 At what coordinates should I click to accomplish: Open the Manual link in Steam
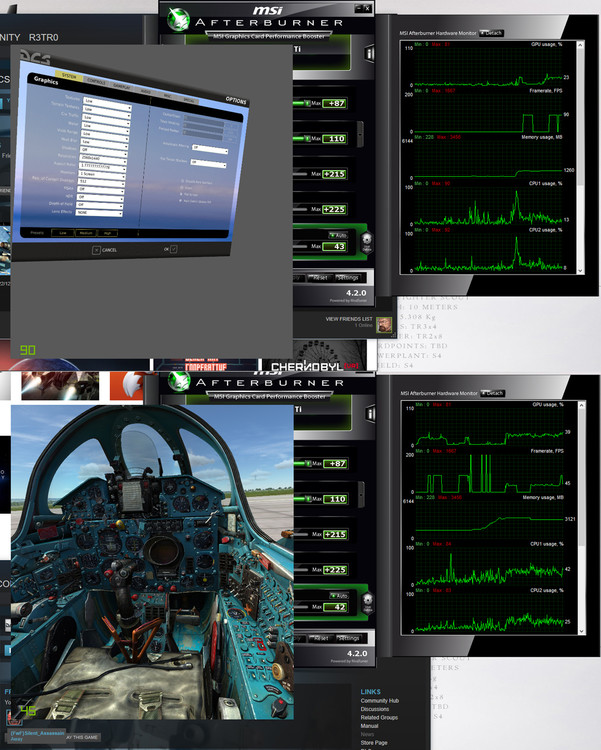click(369, 726)
